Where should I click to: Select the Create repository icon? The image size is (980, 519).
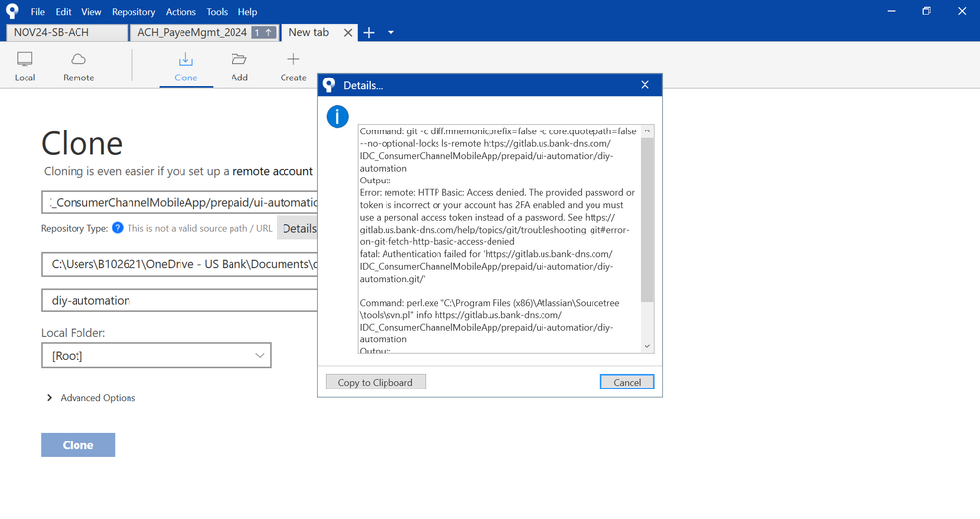click(x=293, y=67)
